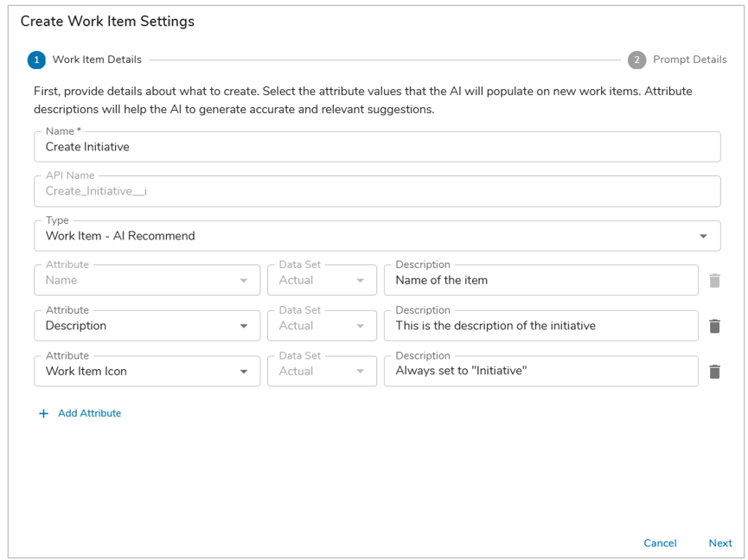Focus the Name field containing Create Initiative

[x=377, y=147]
